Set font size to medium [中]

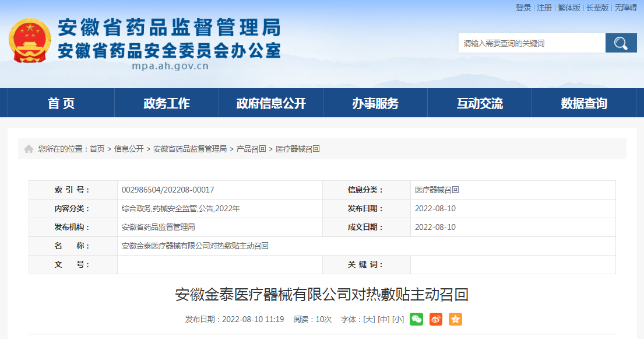pos(383,320)
